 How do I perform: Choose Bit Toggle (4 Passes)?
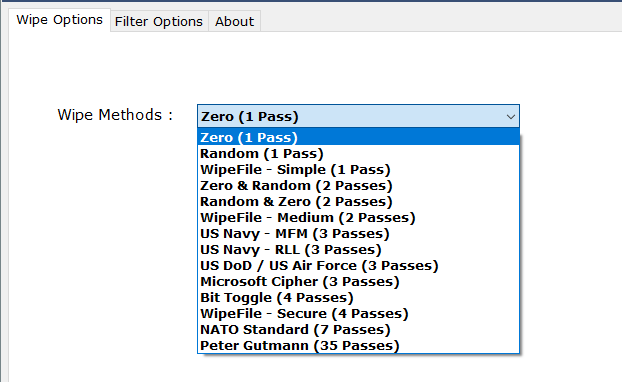358,298
